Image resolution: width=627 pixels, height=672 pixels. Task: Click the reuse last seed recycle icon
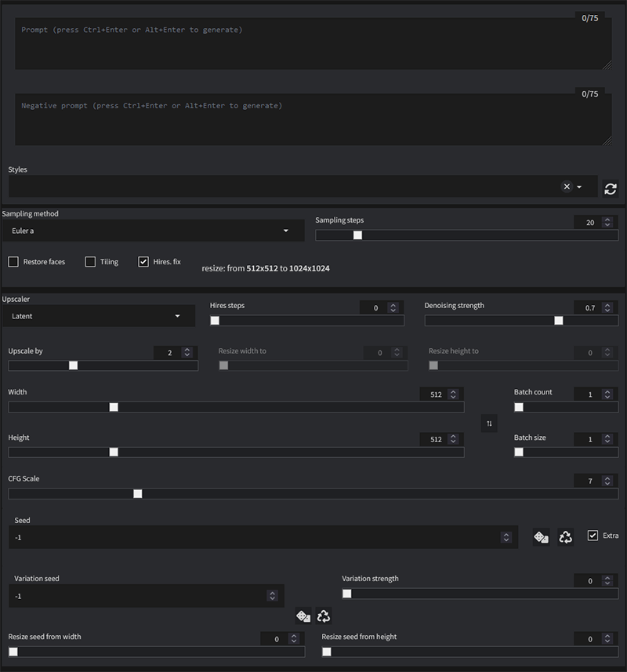point(563,536)
